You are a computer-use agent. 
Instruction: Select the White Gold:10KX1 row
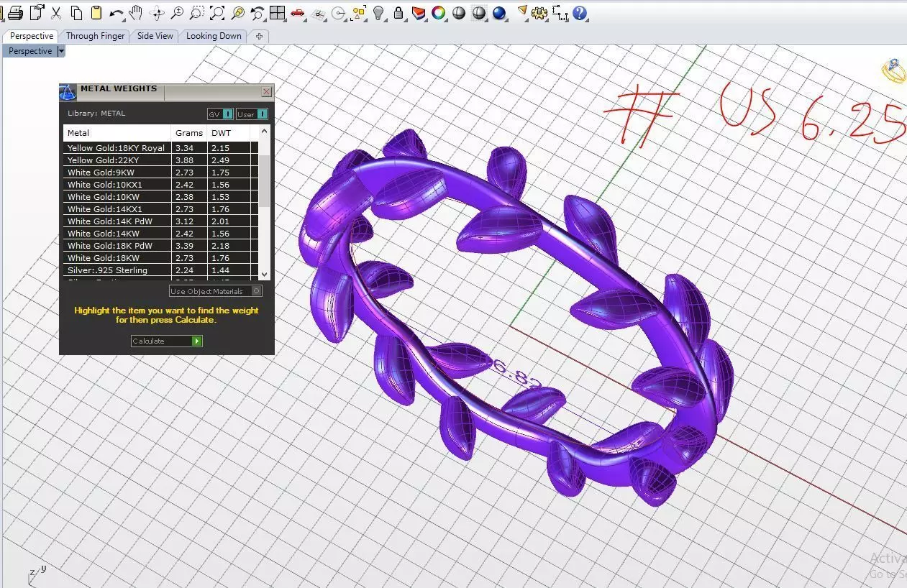161,185
